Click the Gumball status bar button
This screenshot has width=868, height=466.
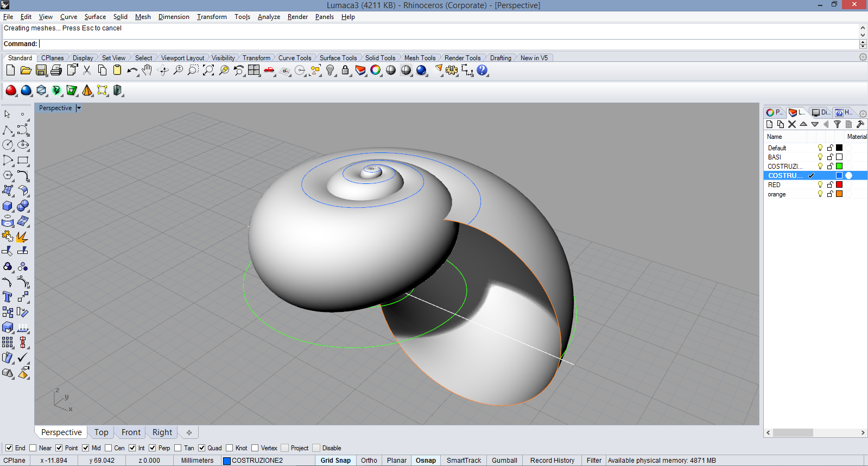(504, 461)
